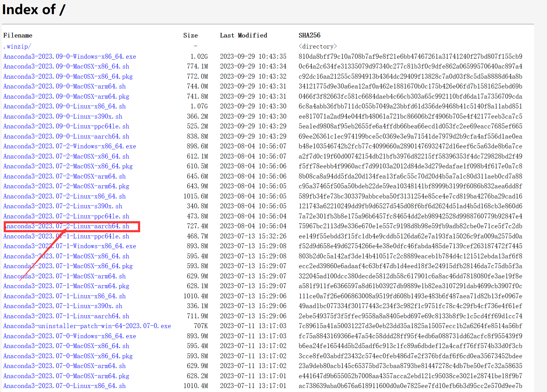Select Anaconda3-2023.07-2-MacOSX-arm64.pkg
This screenshot has width=547, height=392.
click(x=66, y=186)
